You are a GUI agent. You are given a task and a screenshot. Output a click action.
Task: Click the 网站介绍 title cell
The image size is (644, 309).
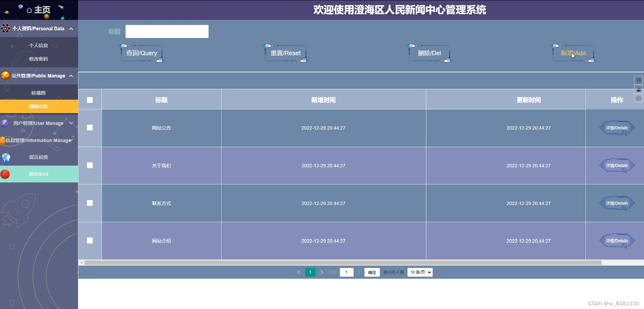(162, 241)
